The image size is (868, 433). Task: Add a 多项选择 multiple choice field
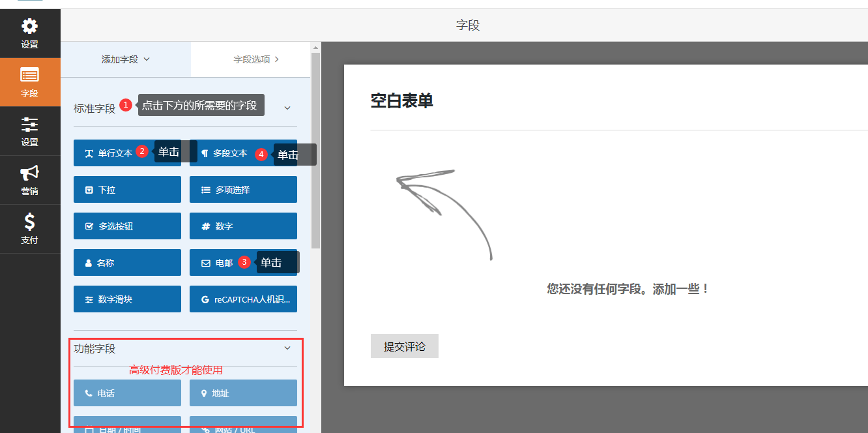[243, 190]
